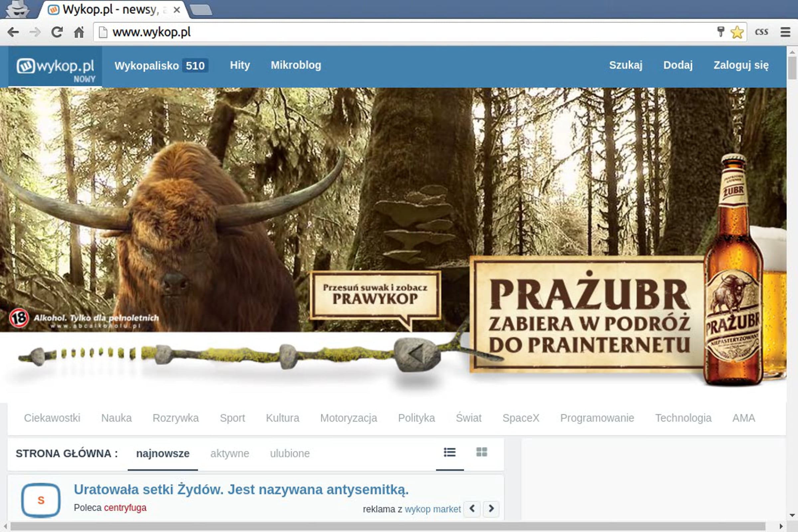Click the wykop.pl logo
Viewport: 798px width, 532px height.
pyautogui.click(x=55, y=66)
